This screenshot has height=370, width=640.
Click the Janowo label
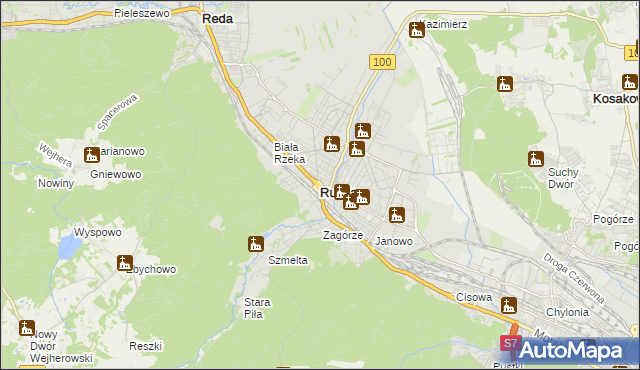pos(394,241)
